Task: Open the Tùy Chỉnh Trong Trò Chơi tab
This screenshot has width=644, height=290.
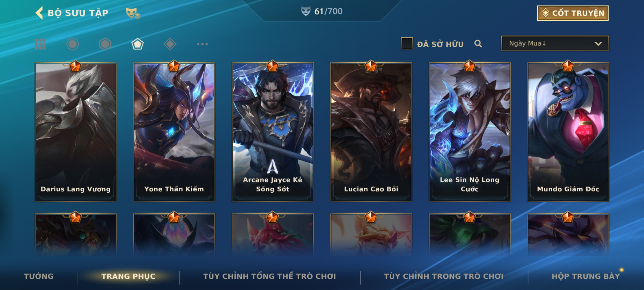Action: pyautogui.click(x=444, y=276)
